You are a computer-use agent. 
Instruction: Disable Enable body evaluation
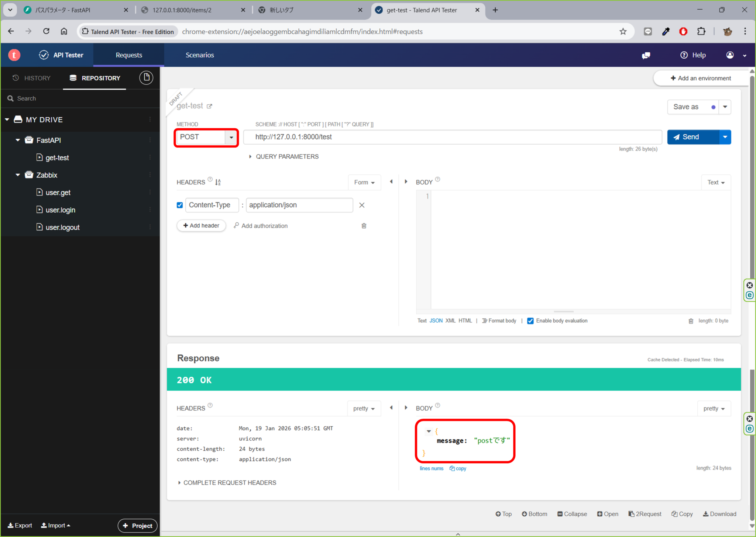(530, 321)
